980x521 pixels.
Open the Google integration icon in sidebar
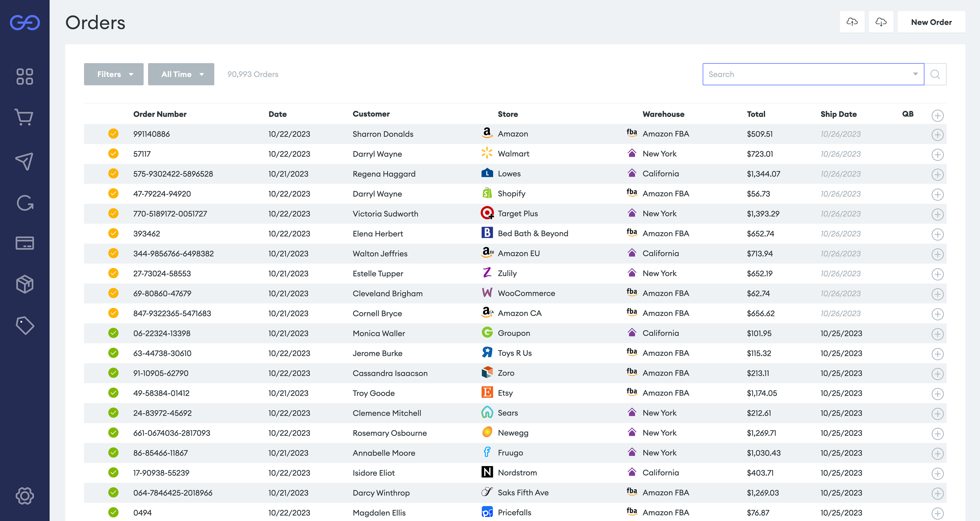(x=24, y=203)
